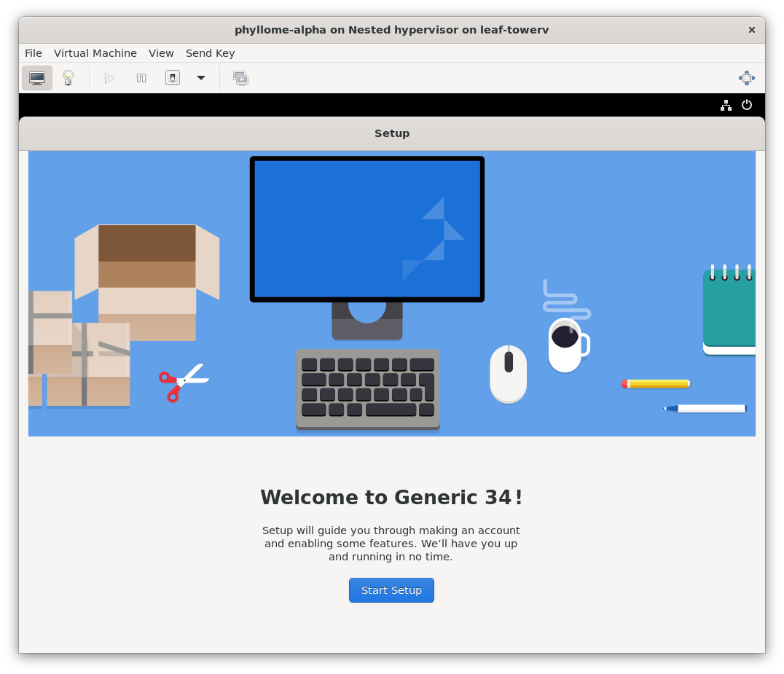Expand the shutdown options dropdown arrow
This screenshot has height=674, width=784.
pos(201,78)
